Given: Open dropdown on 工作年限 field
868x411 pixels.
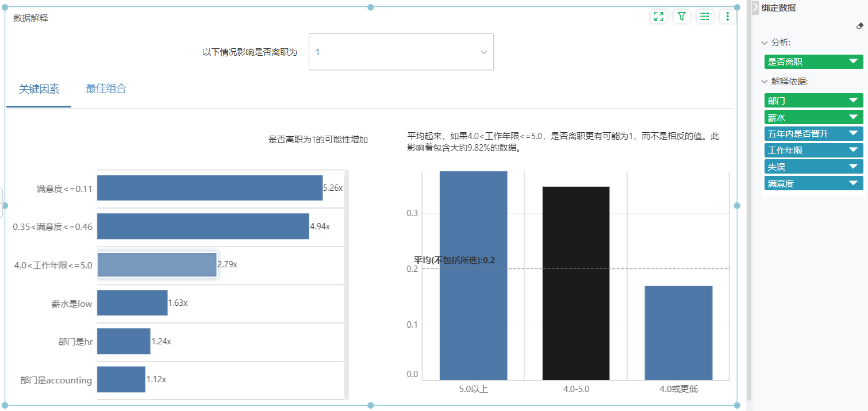Looking at the screenshot, I should coord(853,151).
